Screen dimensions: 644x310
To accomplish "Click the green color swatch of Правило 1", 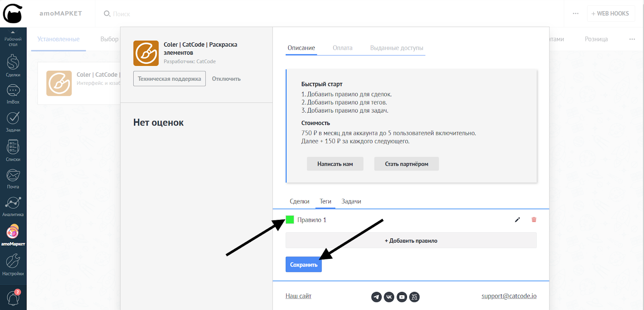I will [x=290, y=220].
